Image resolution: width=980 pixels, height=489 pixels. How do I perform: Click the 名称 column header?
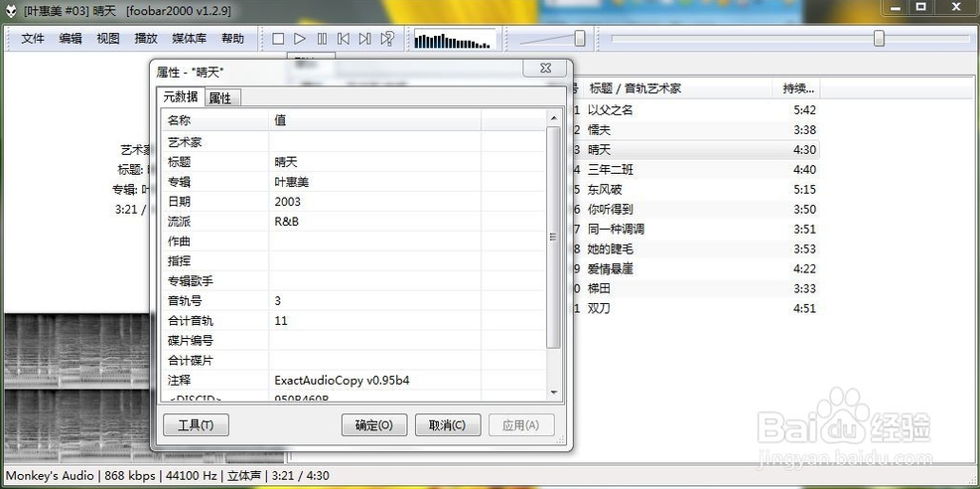pos(215,120)
